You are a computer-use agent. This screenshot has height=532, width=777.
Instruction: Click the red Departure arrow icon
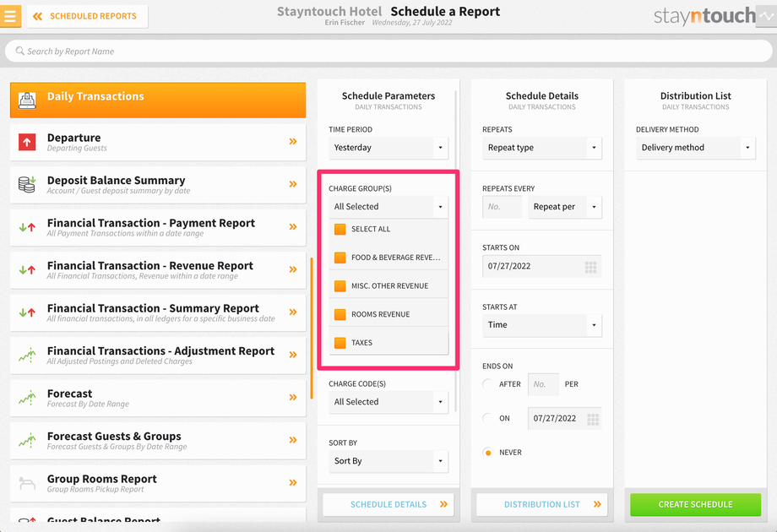27,142
